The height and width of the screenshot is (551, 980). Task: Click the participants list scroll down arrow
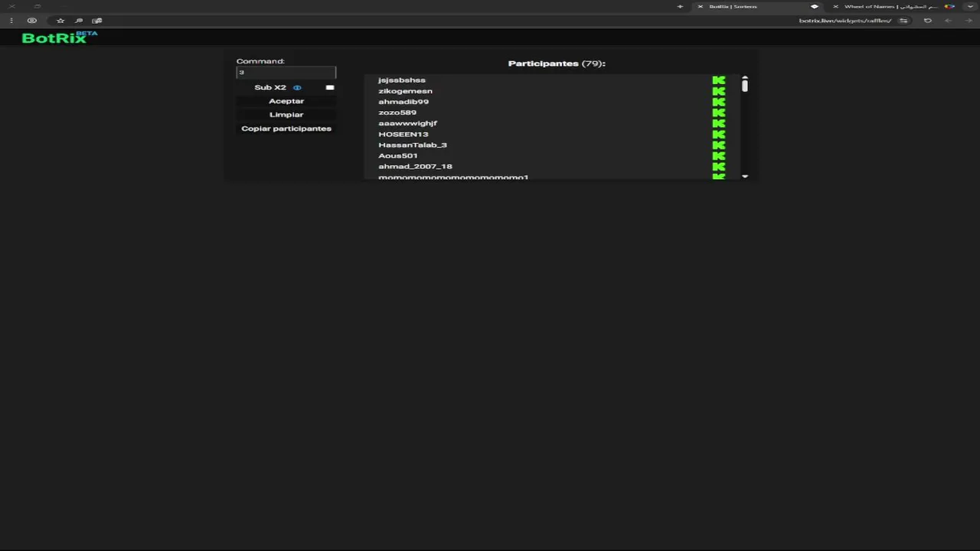(x=745, y=177)
